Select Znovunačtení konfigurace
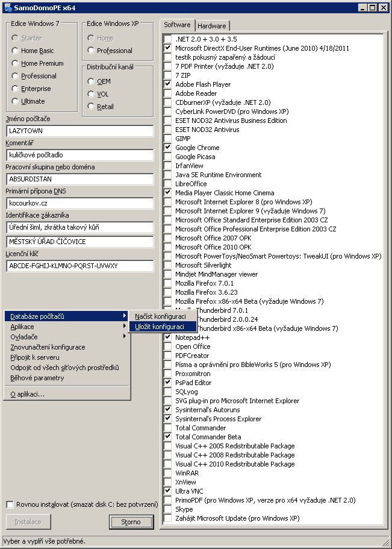392x549 pixels. 67,347
